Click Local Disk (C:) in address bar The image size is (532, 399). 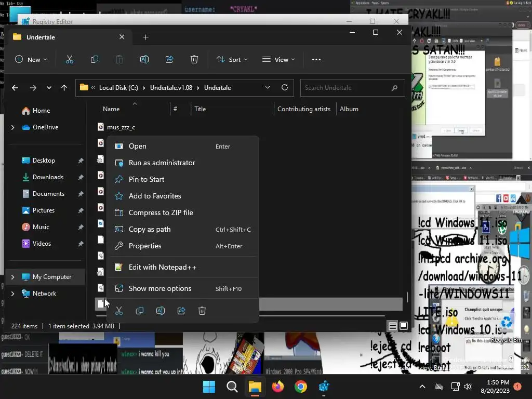tap(118, 88)
